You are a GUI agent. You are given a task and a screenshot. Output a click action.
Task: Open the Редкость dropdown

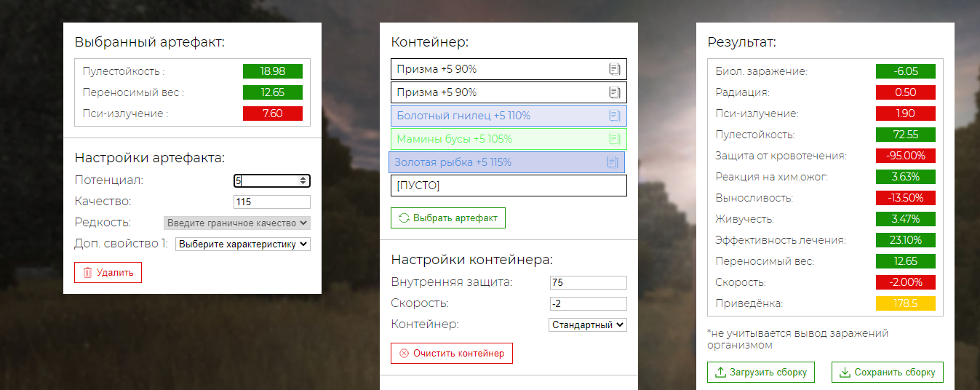click(237, 223)
